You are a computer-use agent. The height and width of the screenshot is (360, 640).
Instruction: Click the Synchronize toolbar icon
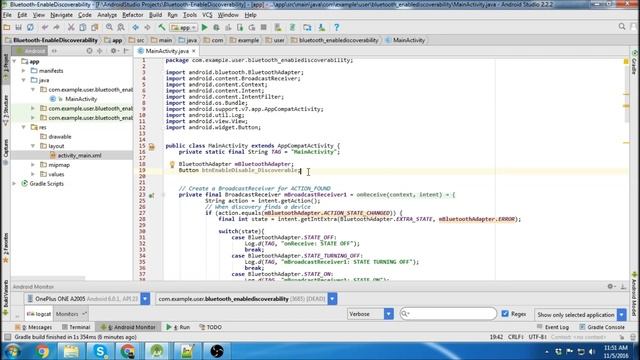30,27
